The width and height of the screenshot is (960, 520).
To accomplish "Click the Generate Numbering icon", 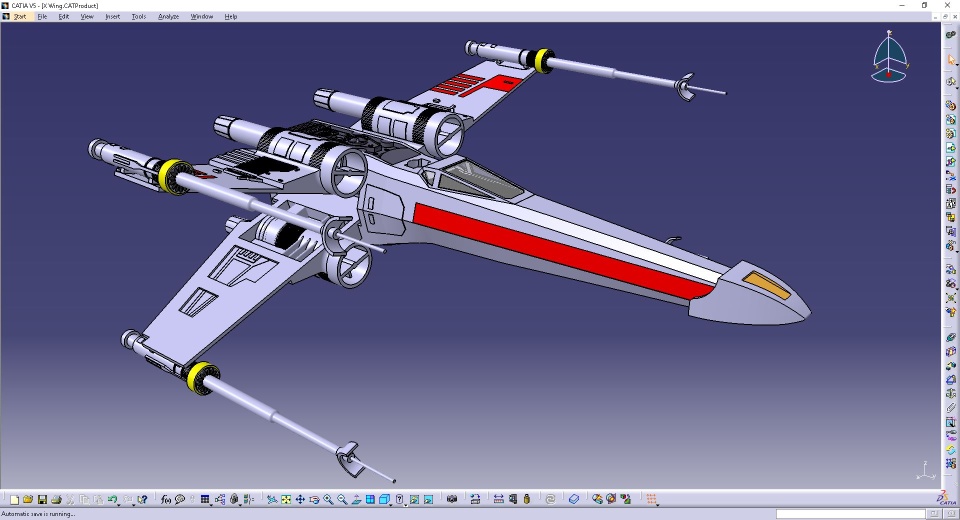I will (950, 203).
